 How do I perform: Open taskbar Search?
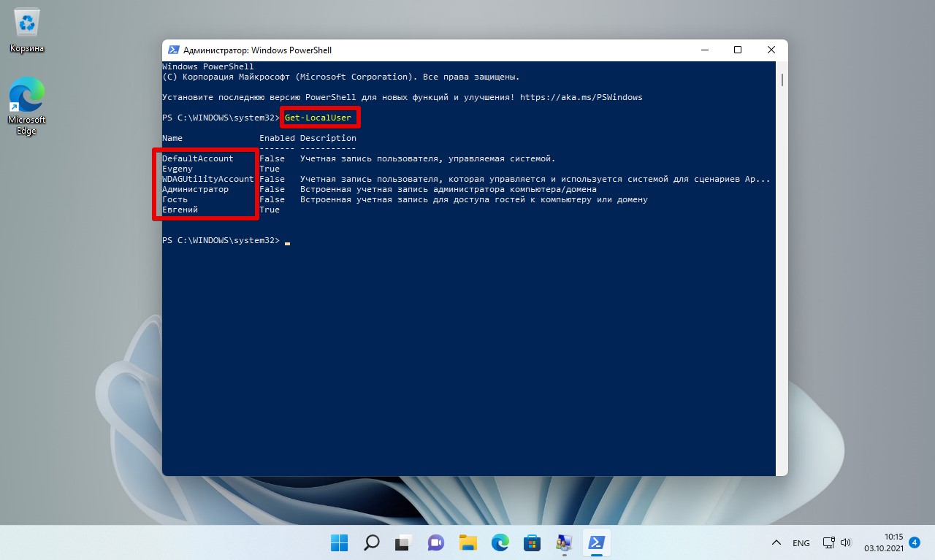(x=371, y=542)
